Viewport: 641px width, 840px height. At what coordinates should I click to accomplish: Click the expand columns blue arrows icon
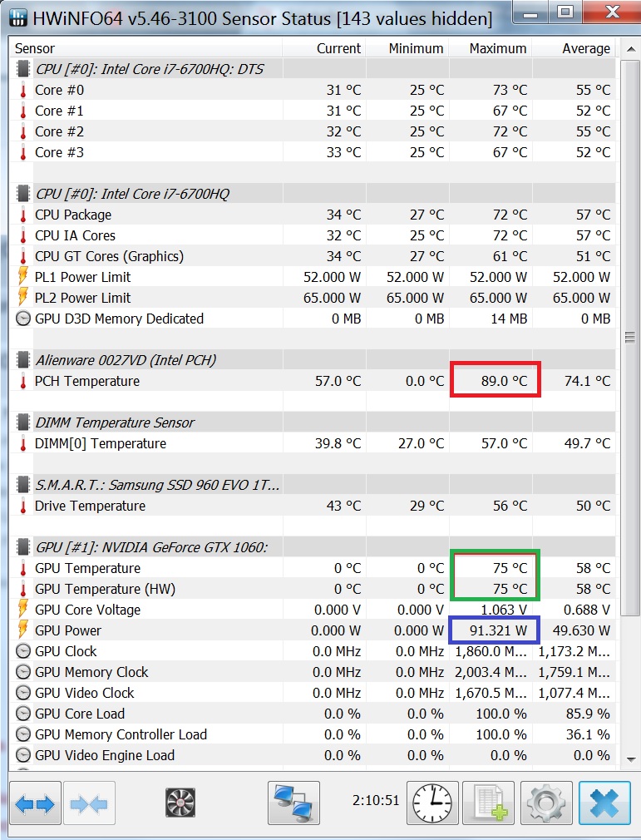pos(35,803)
